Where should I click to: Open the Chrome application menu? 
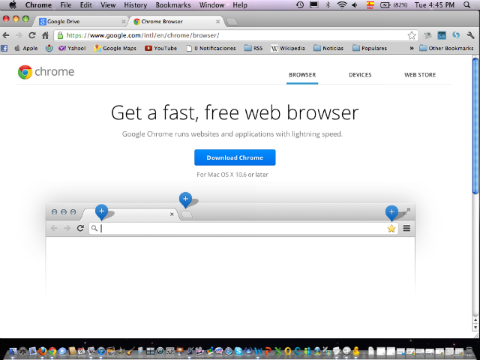click(38, 5)
